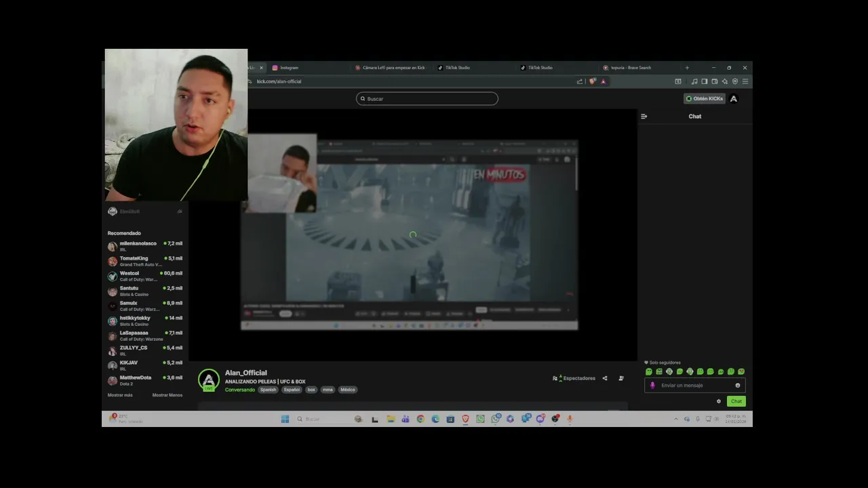Screen dimensions: 868x488
Task: Open the emoji picker in the message box
Action: 738,386
